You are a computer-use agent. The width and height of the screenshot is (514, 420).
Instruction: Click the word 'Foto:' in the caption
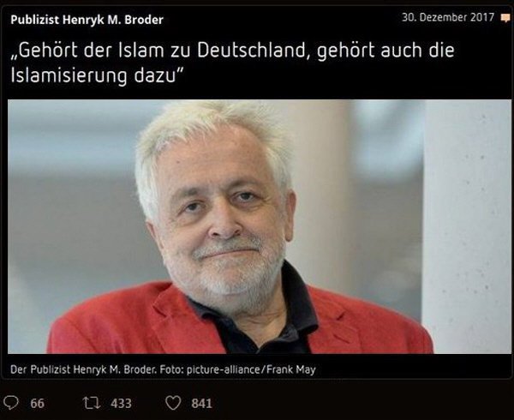[x=171, y=369]
